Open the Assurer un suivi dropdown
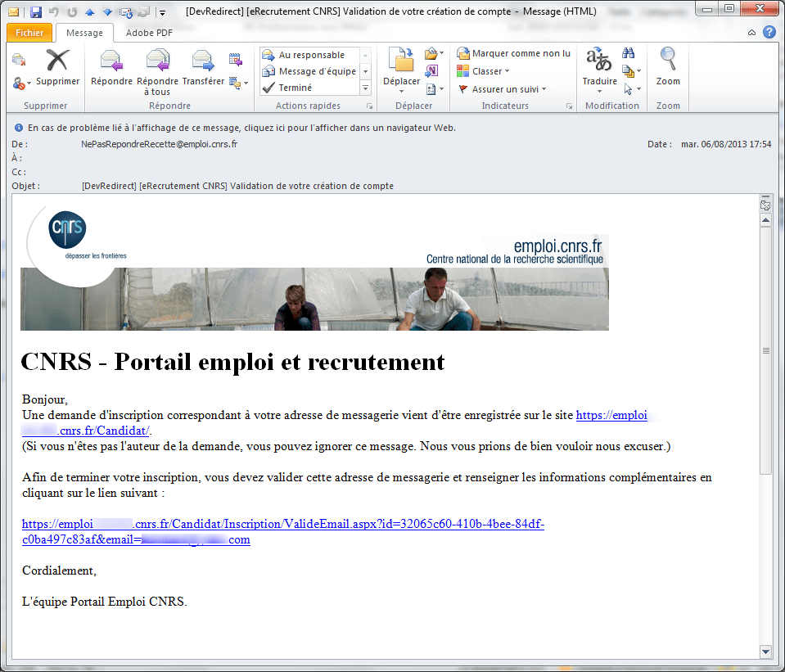This screenshot has height=672, width=785. click(502, 89)
